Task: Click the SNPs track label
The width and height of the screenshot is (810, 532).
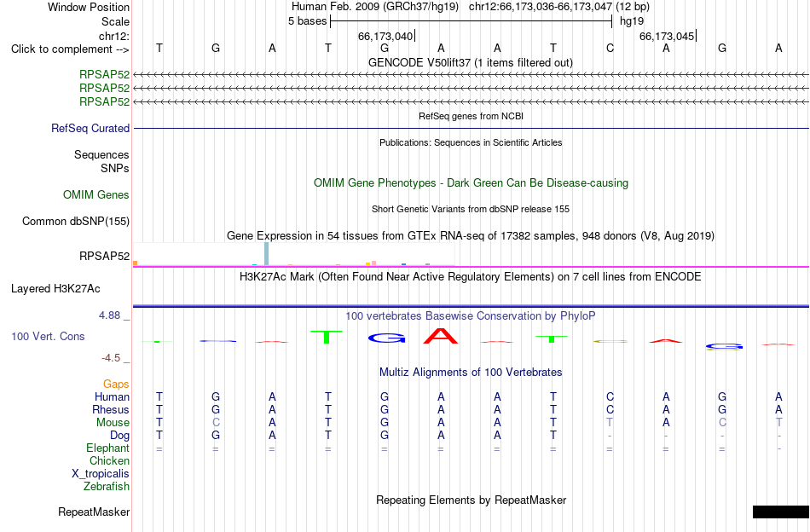Action: (115, 168)
